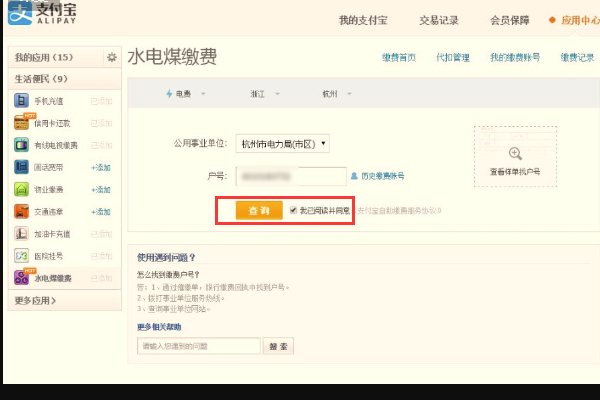Click the person icon beside 历史缴费账号

(354, 176)
